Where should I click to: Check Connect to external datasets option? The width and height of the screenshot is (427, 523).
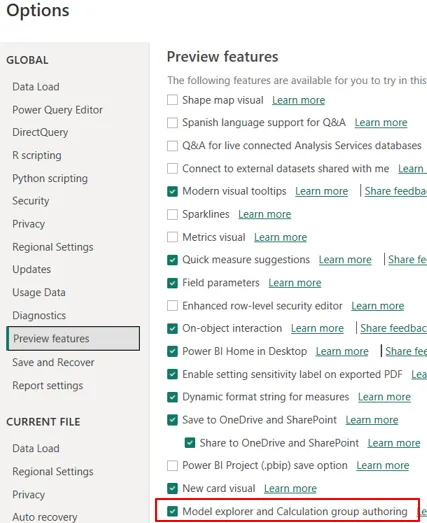click(x=172, y=168)
